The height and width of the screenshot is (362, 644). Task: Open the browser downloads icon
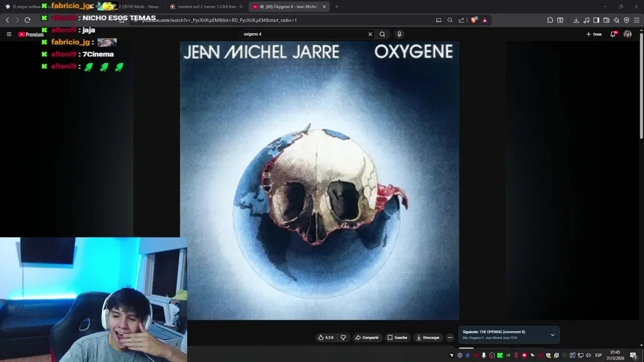[x=576, y=20]
